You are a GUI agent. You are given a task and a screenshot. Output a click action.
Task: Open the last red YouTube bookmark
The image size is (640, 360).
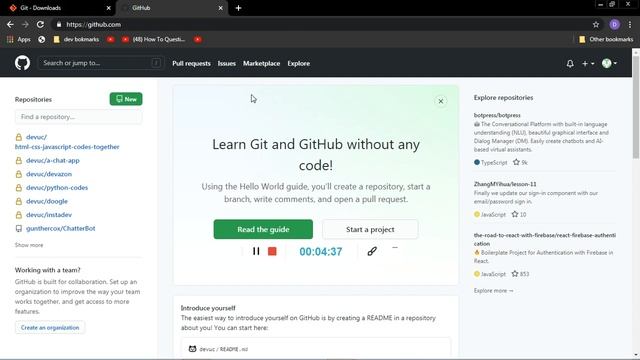[198, 39]
